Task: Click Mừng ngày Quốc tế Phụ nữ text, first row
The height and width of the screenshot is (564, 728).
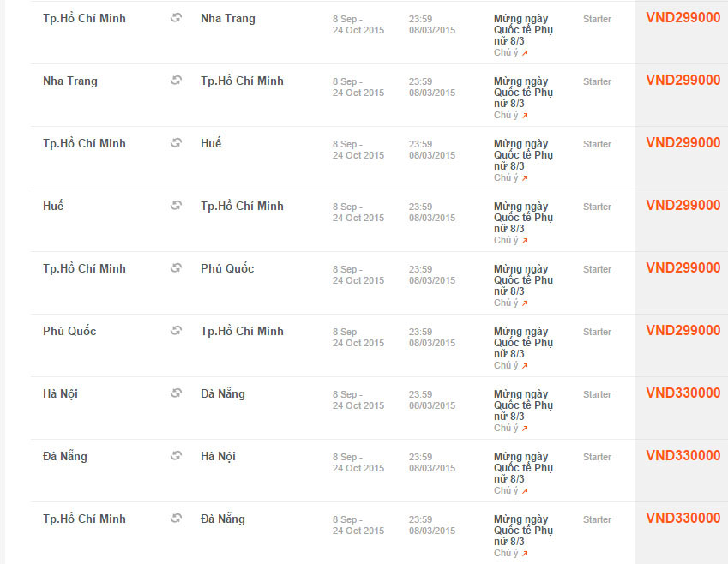Action: 523,30
